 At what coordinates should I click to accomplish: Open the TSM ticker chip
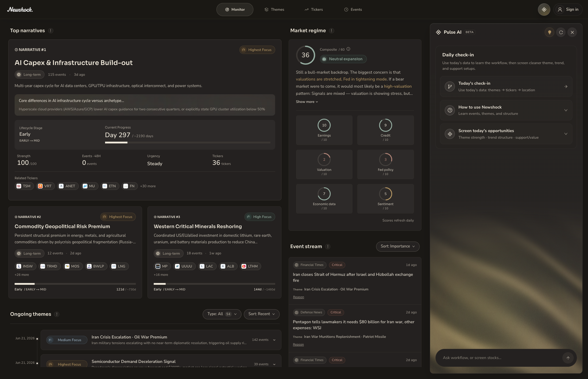pyautogui.click(x=24, y=186)
